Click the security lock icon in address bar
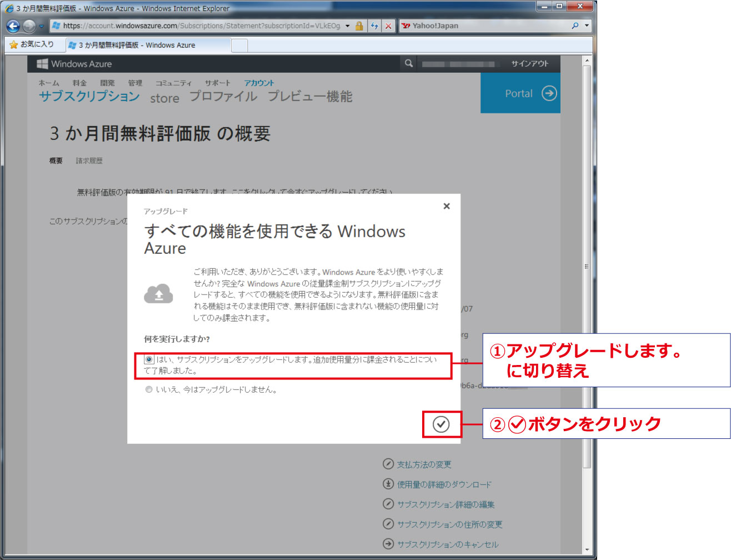 click(359, 26)
